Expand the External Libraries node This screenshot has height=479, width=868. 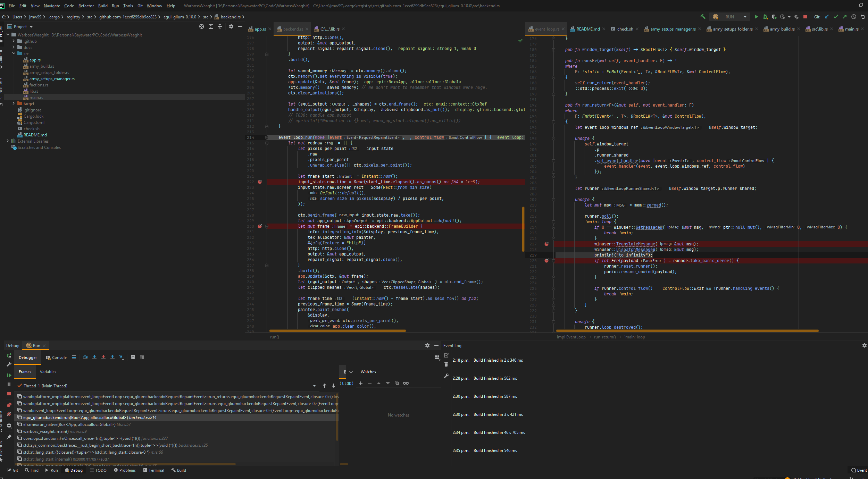(8, 141)
